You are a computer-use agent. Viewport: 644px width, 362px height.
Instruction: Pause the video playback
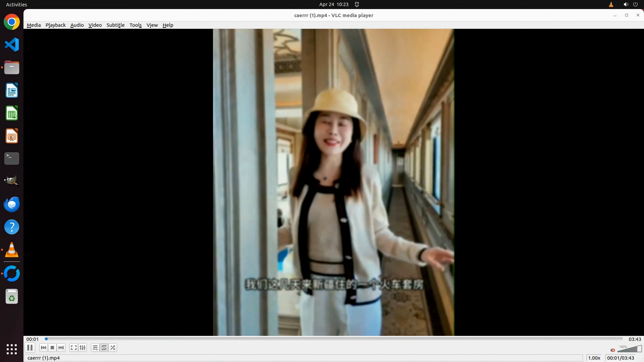click(x=30, y=348)
